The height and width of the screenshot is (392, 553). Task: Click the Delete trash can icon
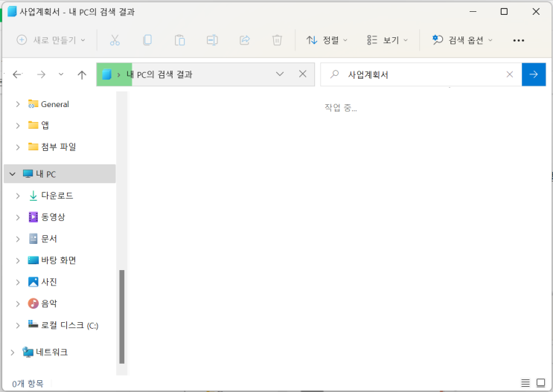(x=277, y=40)
